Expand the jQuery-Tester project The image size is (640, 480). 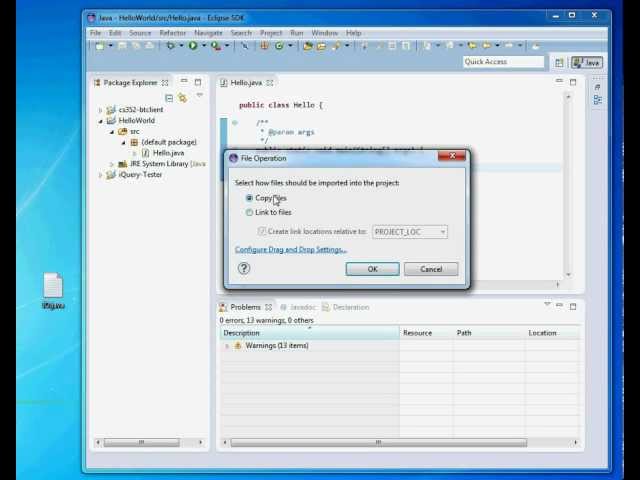[x=100, y=175]
